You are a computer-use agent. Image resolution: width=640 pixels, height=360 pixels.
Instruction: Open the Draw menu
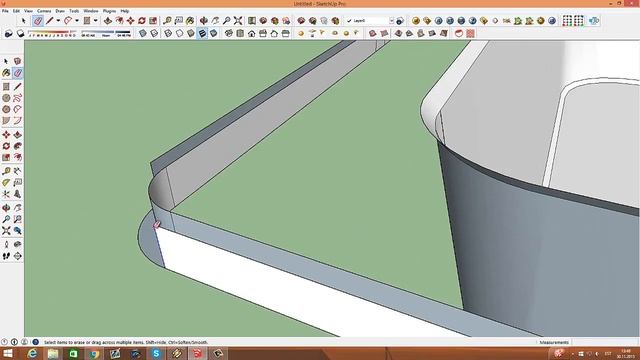click(60, 11)
